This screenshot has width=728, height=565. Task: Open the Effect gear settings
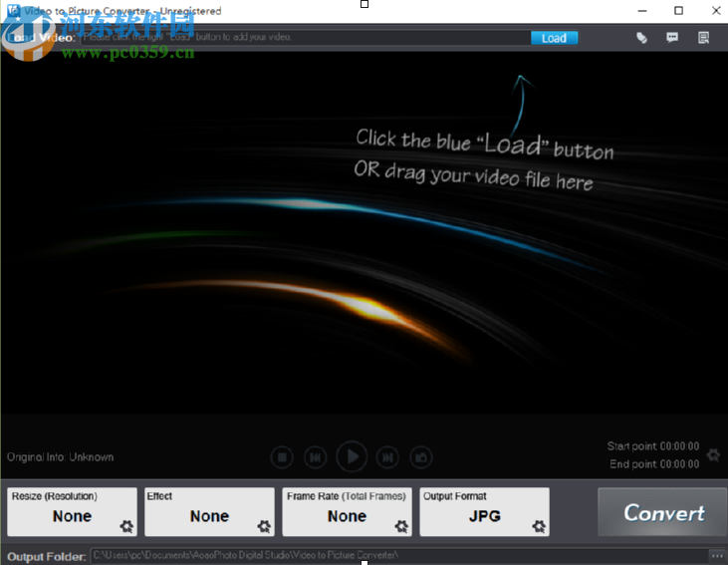coord(264,526)
